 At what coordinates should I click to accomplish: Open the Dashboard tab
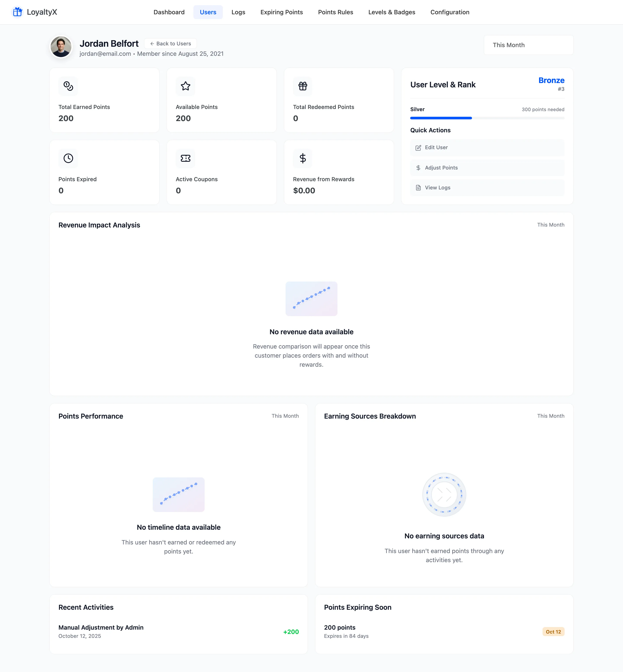tap(169, 12)
